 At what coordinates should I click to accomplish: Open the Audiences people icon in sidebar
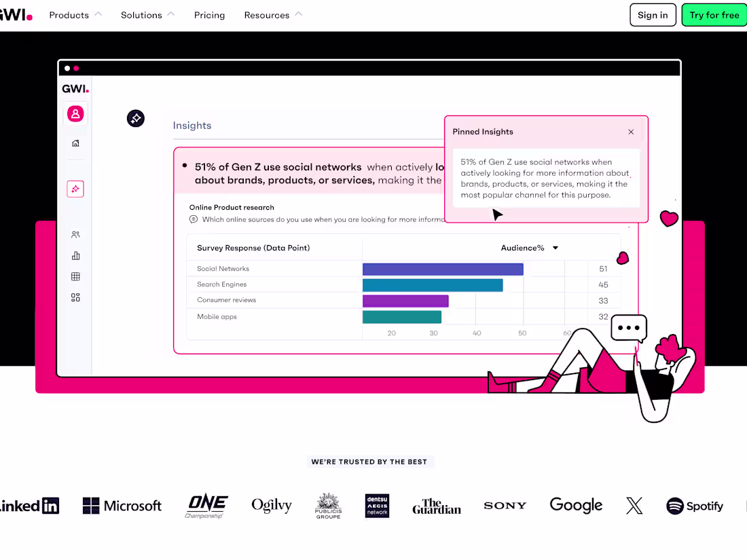tap(75, 234)
